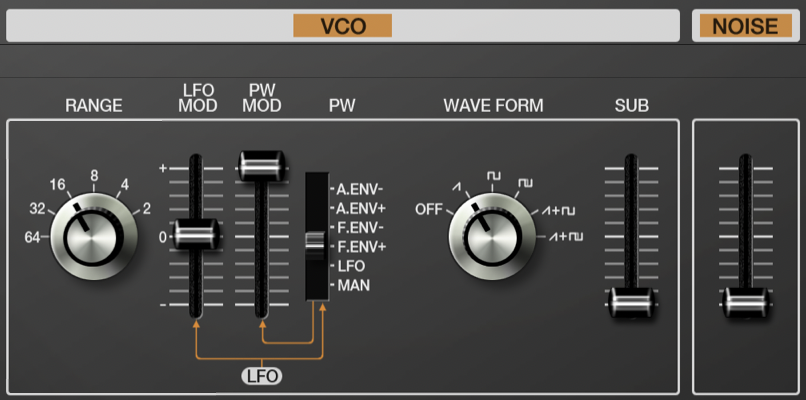Switch PW source to A.ENV+
Screen dimensions: 806x400
pos(361,208)
